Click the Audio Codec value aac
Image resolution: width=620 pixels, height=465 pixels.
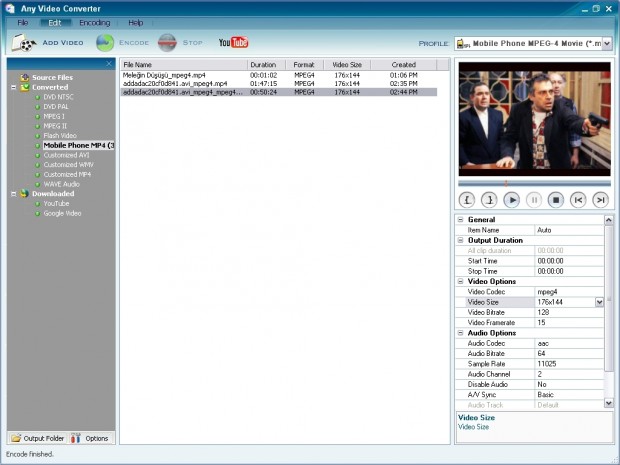click(x=569, y=343)
